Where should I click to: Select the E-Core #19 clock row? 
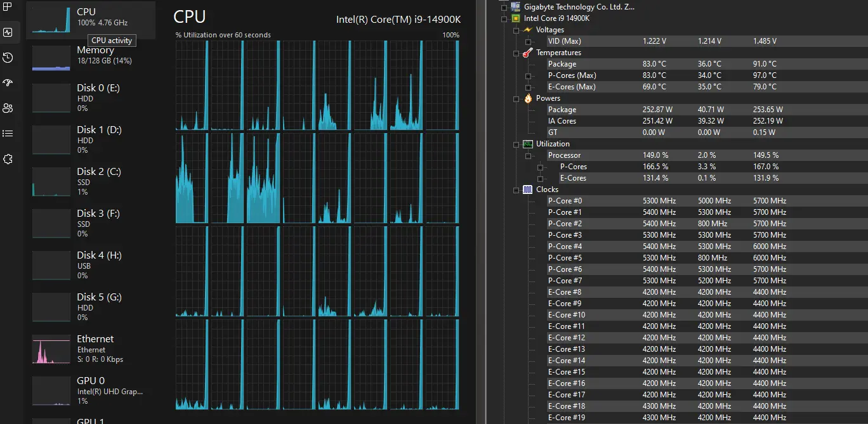tap(707, 418)
